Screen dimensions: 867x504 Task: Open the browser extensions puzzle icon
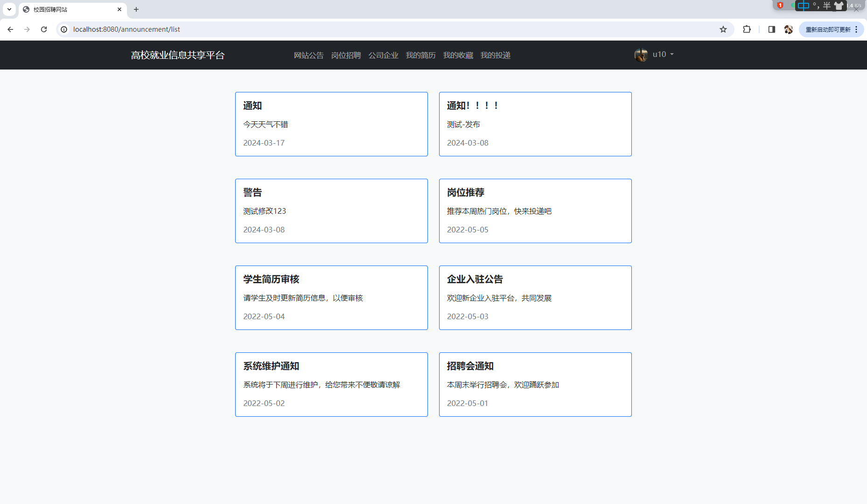[x=747, y=29]
